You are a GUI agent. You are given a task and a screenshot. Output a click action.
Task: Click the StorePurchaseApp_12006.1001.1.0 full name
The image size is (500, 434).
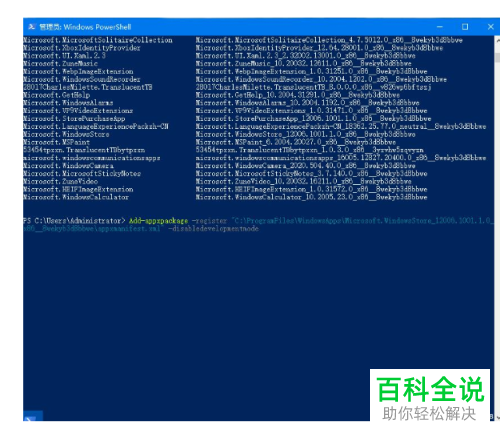click(313, 119)
